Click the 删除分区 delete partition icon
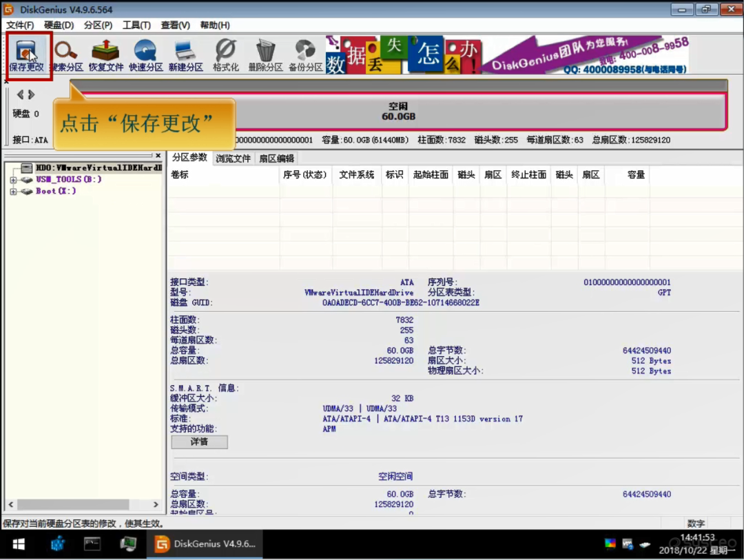744x560 pixels. point(265,55)
